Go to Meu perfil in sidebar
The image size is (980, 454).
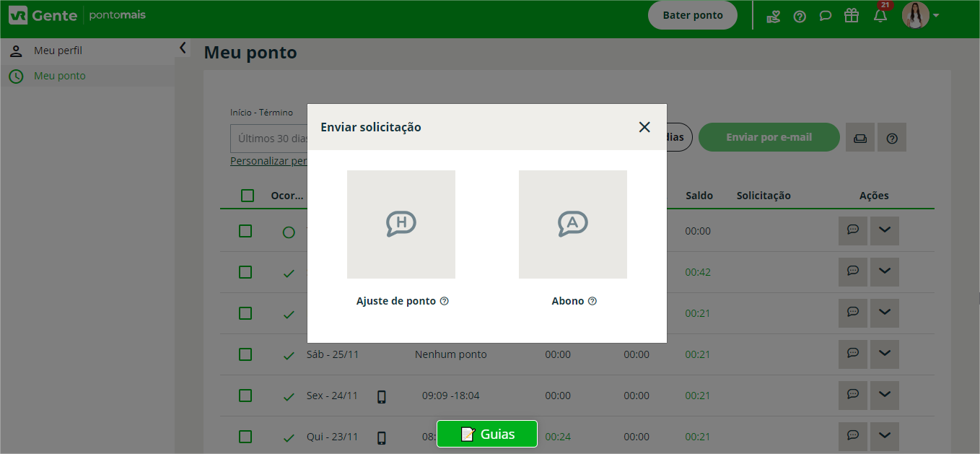[x=58, y=51]
